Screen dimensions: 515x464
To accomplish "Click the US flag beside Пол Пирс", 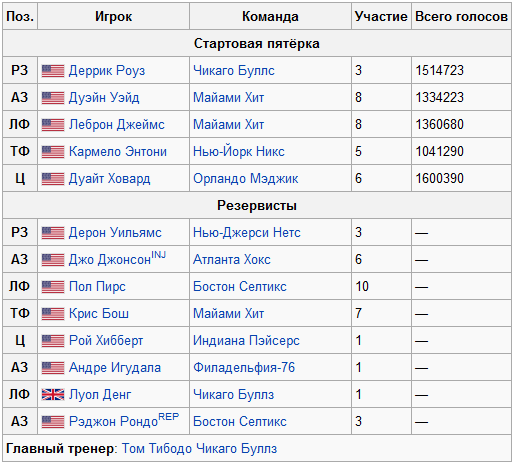I will 53,287.
